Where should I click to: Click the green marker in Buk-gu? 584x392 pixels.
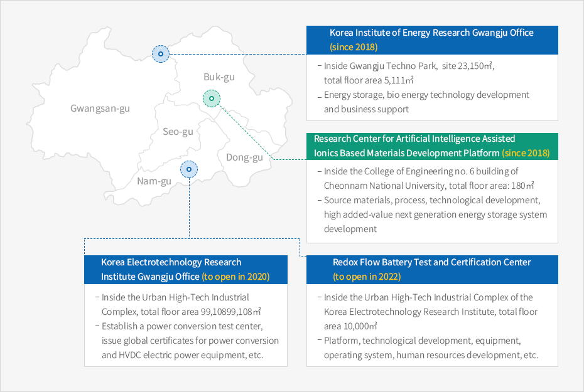pos(212,98)
